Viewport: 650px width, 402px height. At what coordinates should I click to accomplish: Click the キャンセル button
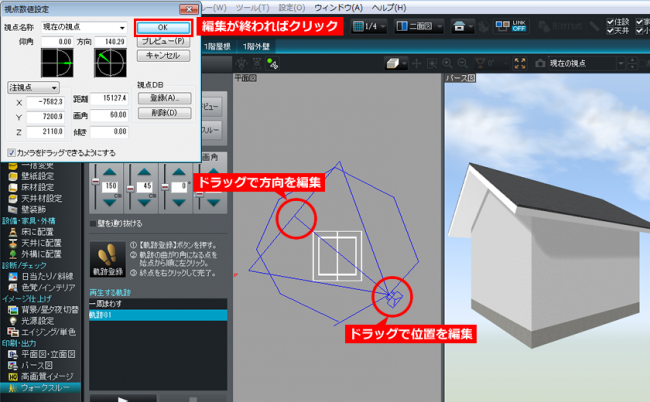click(161, 56)
